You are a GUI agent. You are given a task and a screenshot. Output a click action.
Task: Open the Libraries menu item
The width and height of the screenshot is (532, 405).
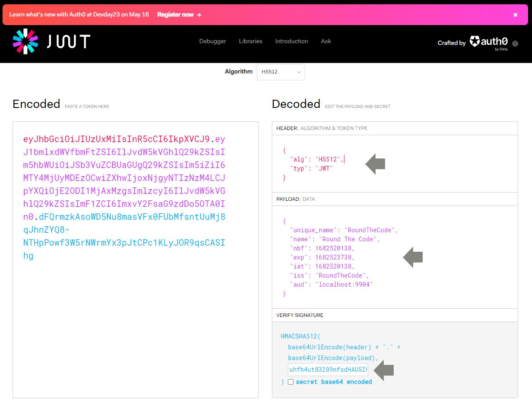251,41
